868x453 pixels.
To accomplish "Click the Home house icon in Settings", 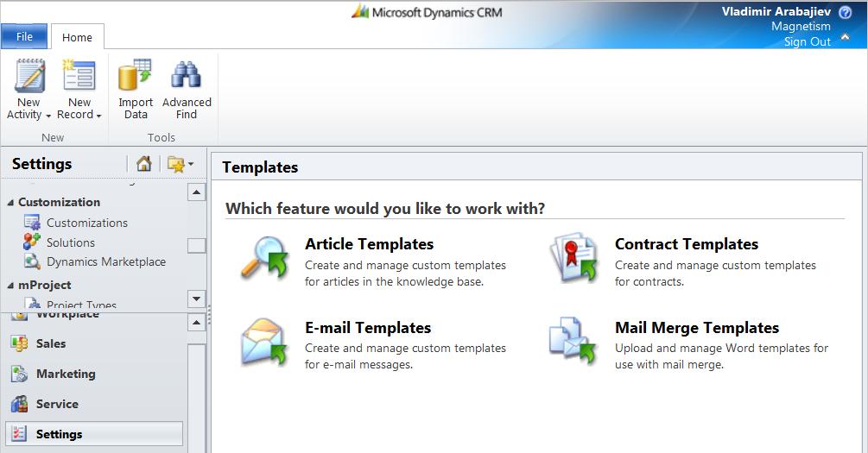I will [x=144, y=164].
